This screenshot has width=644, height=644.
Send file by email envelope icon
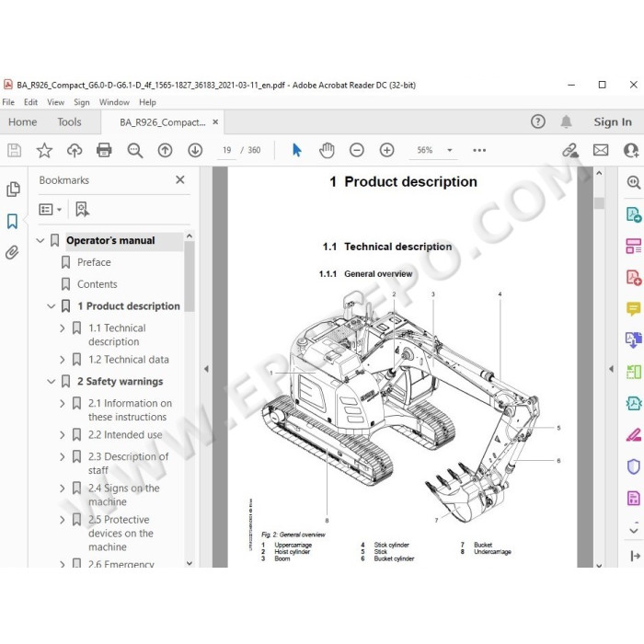pyautogui.click(x=601, y=150)
